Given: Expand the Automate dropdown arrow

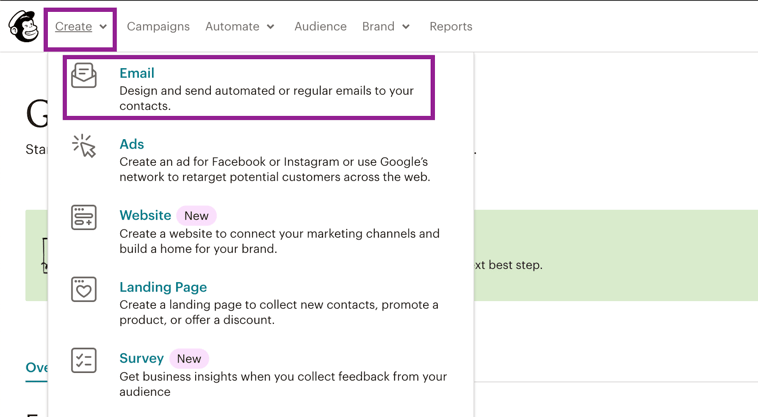Looking at the screenshot, I should (x=270, y=27).
